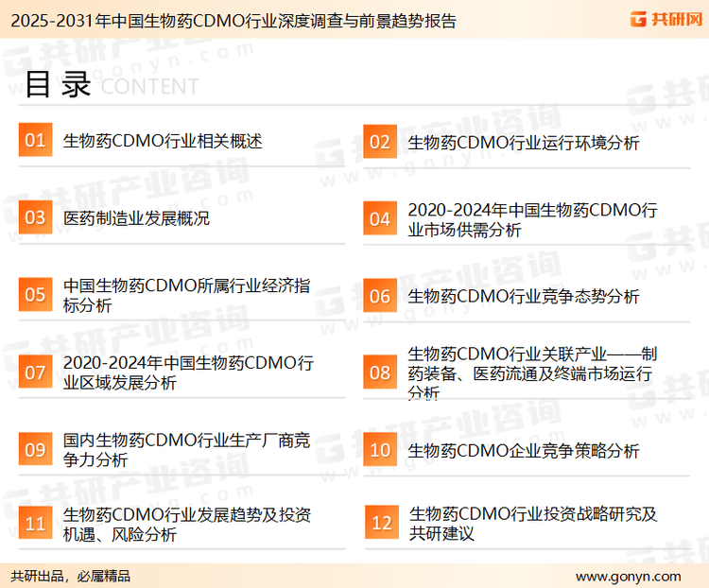
Task: Select the 03 number badge
Action: 35,218
